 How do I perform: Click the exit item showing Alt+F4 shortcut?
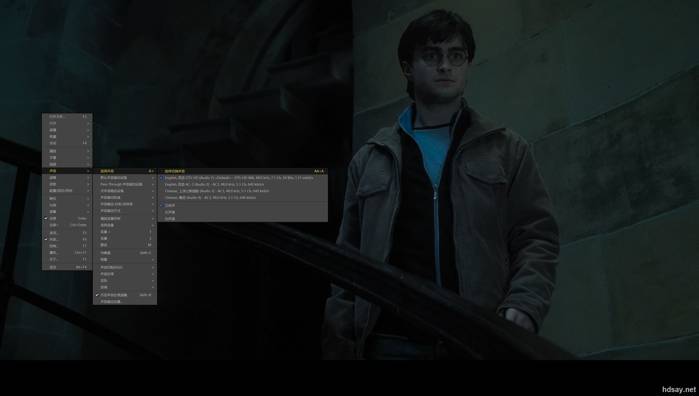point(67,267)
